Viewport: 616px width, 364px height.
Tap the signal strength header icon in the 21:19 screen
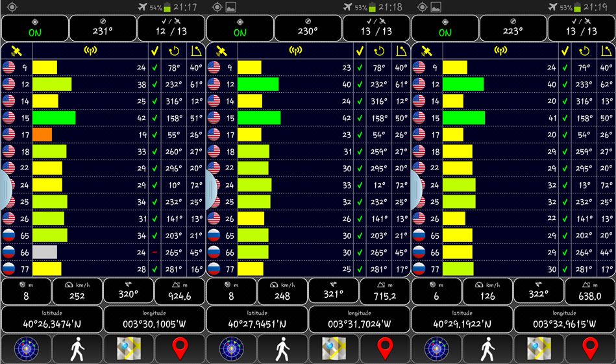click(x=500, y=51)
